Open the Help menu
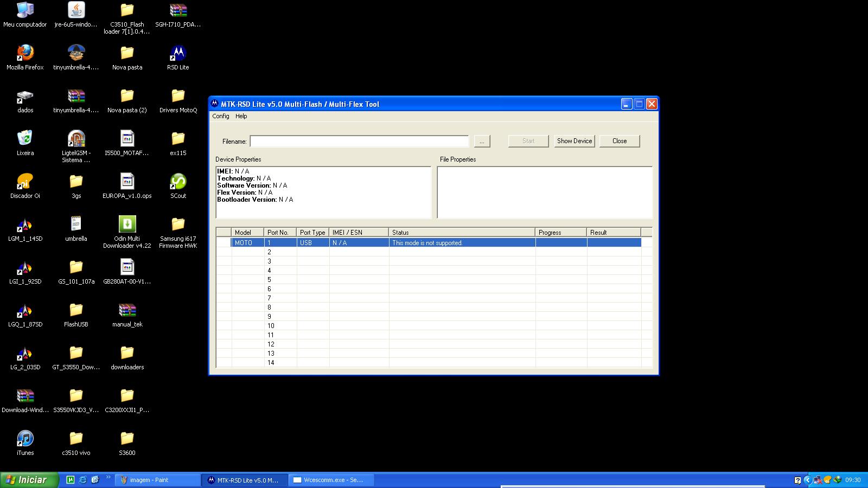This screenshot has width=868, height=488. coord(241,116)
